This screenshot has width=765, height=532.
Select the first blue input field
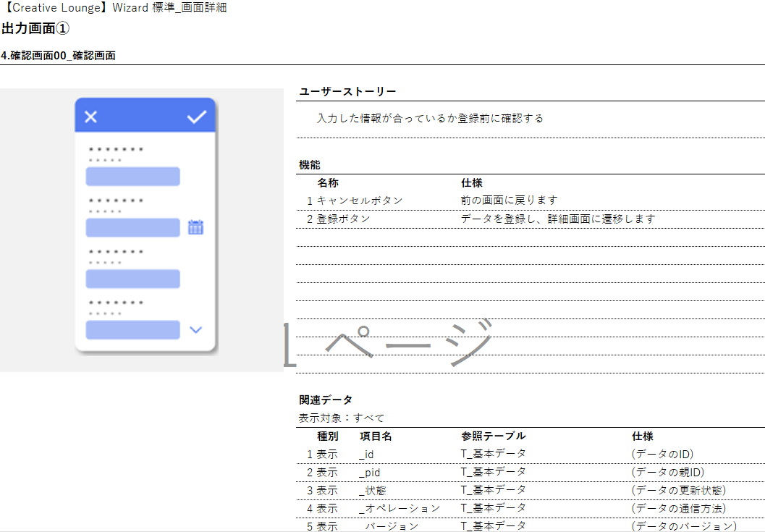point(132,177)
